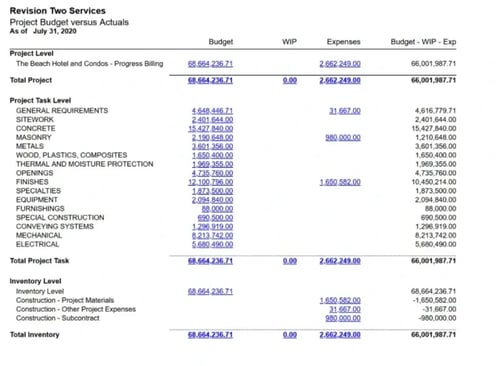This screenshot has width=500, height=366.
Task: Open SITEWORK budget 2,401,644.00 link
Action: tap(212, 120)
